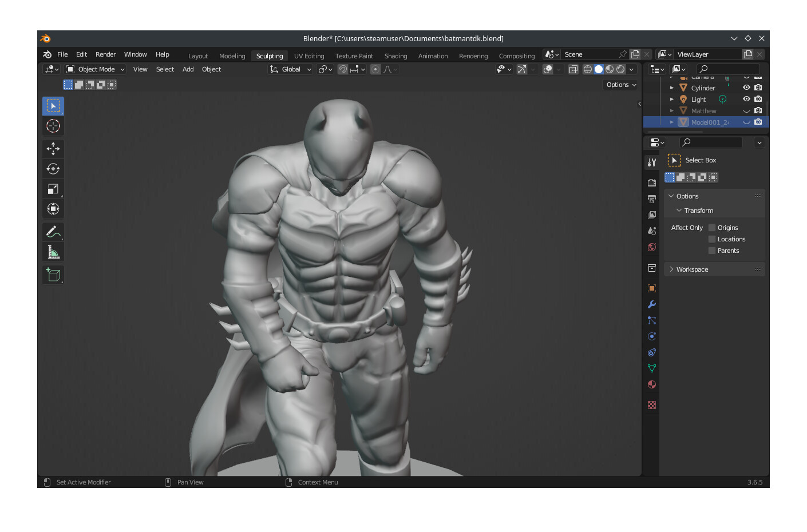Open the Object Constraints tab
The image size is (807, 532).
[x=652, y=352]
